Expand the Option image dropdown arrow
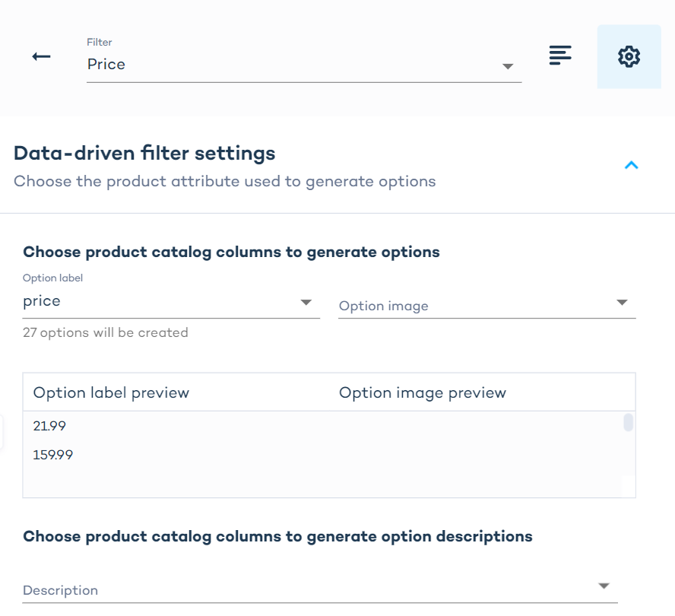 coord(622,303)
